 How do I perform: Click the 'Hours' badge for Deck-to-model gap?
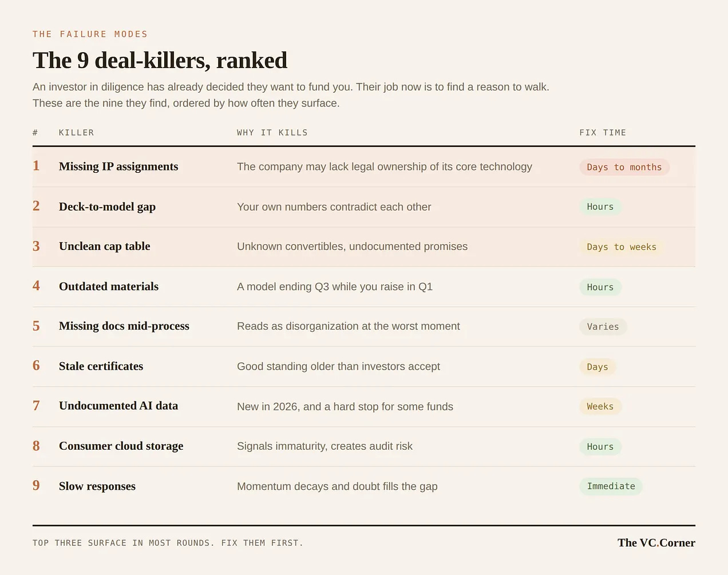click(600, 207)
